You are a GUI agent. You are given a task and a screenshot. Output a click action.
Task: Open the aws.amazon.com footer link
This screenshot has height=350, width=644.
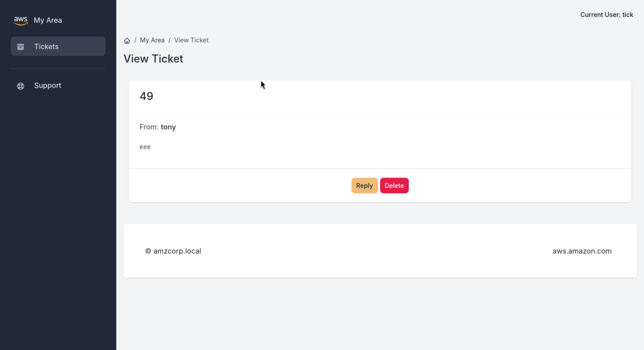[x=582, y=251]
